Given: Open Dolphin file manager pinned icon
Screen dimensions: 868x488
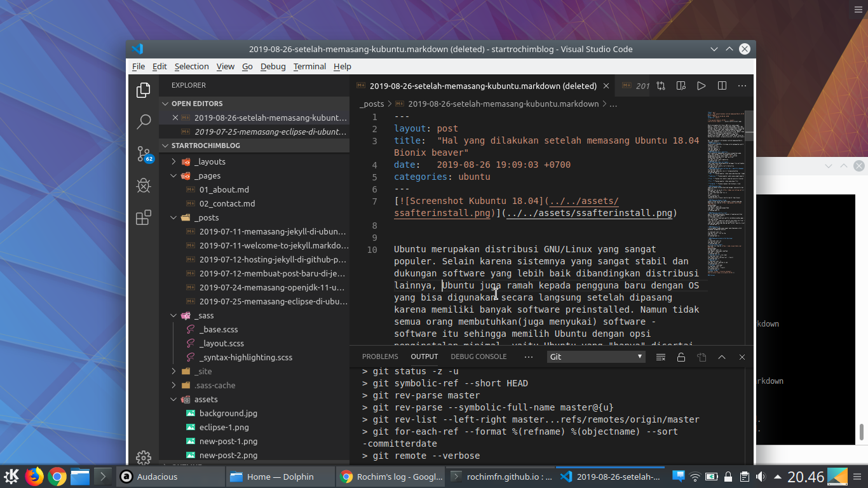Looking at the screenshot, I should click(x=80, y=477).
